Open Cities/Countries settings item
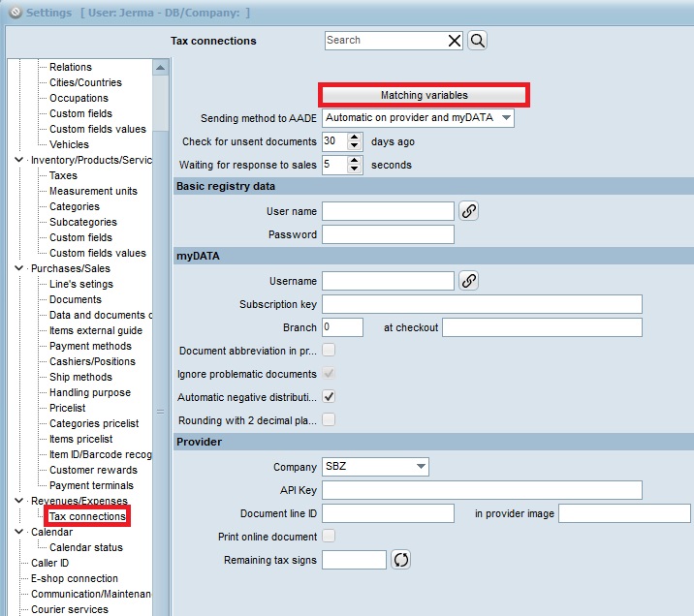The image size is (694, 616). 85,82
